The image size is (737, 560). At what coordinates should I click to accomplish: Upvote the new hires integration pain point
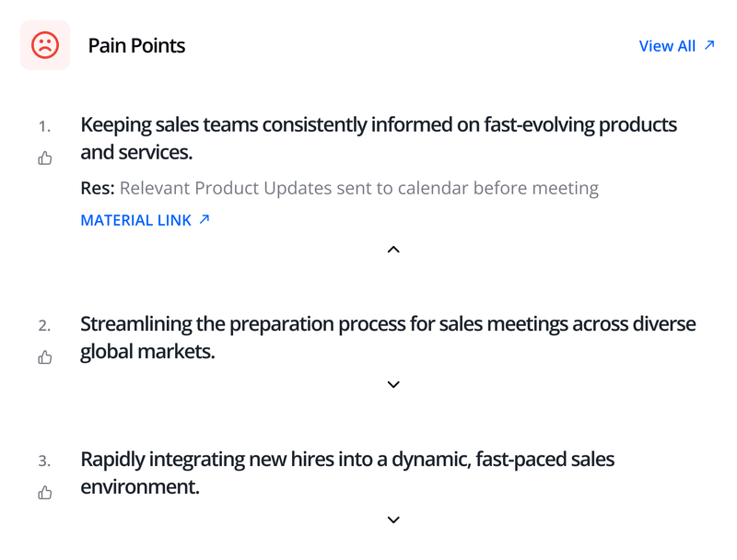click(x=45, y=493)
